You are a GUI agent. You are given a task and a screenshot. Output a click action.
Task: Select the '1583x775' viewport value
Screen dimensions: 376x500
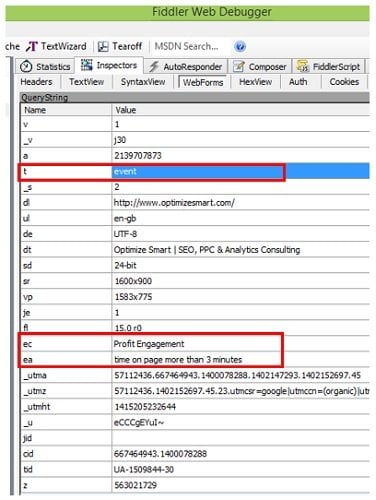[133, 297]
